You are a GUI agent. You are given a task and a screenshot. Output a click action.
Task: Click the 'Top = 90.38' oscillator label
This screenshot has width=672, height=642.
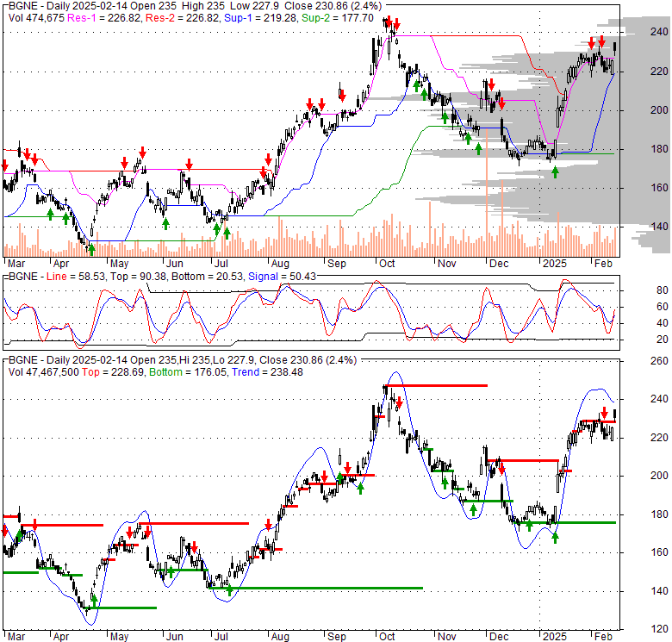(x=139, y=277)
